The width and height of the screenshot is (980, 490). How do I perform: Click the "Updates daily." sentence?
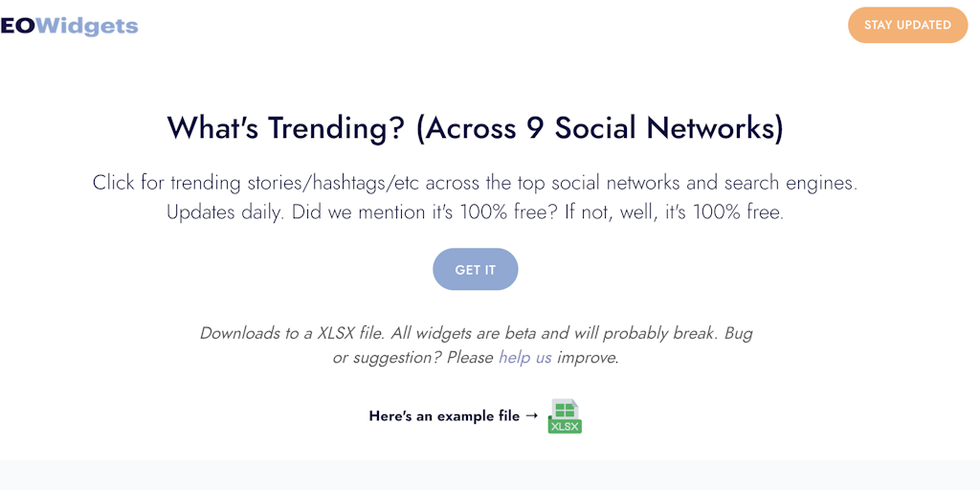(225, 212)
